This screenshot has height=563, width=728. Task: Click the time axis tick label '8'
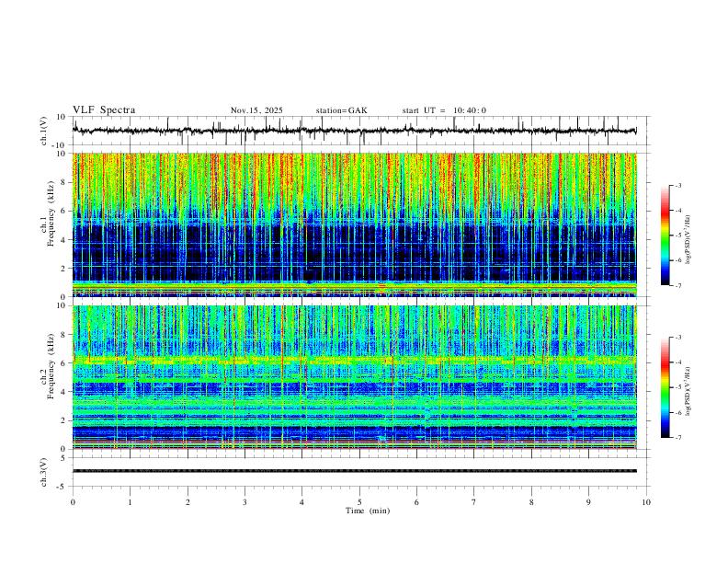531,502
